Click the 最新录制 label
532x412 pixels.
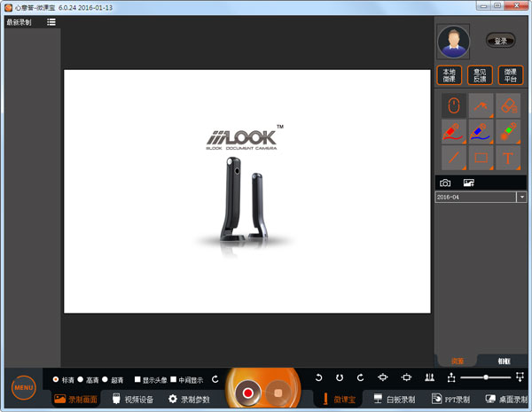point(19,22)
